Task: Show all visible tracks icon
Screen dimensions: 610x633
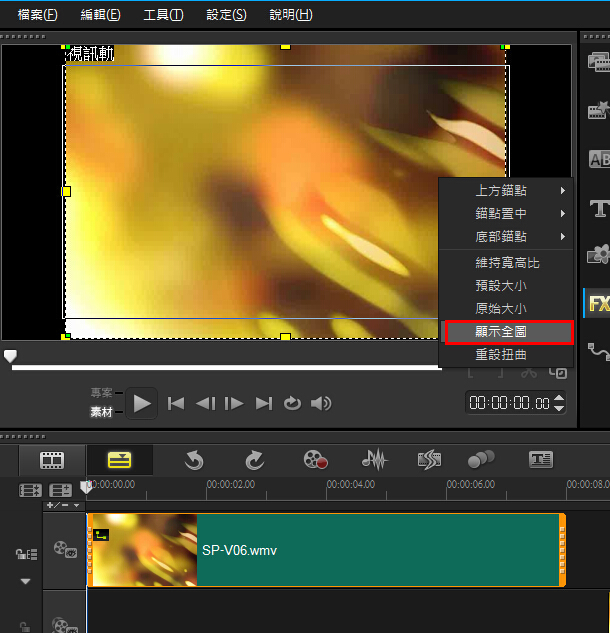Action: (30, 490)
